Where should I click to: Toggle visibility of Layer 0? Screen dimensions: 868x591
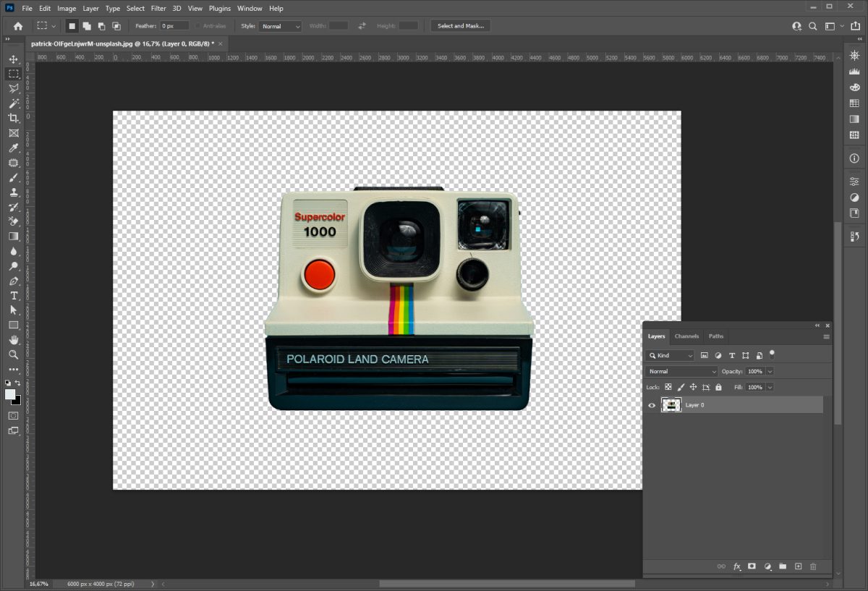652,405
